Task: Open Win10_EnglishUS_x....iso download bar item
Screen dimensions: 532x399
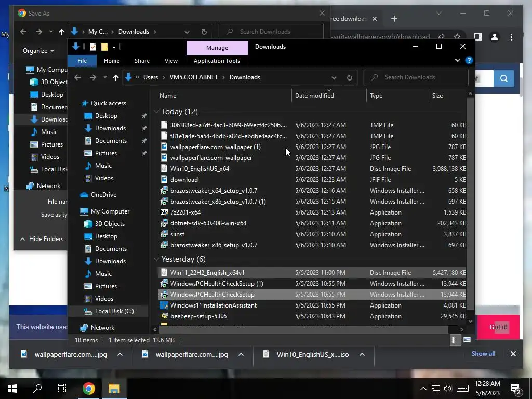Action: click(x=307, y=354)
